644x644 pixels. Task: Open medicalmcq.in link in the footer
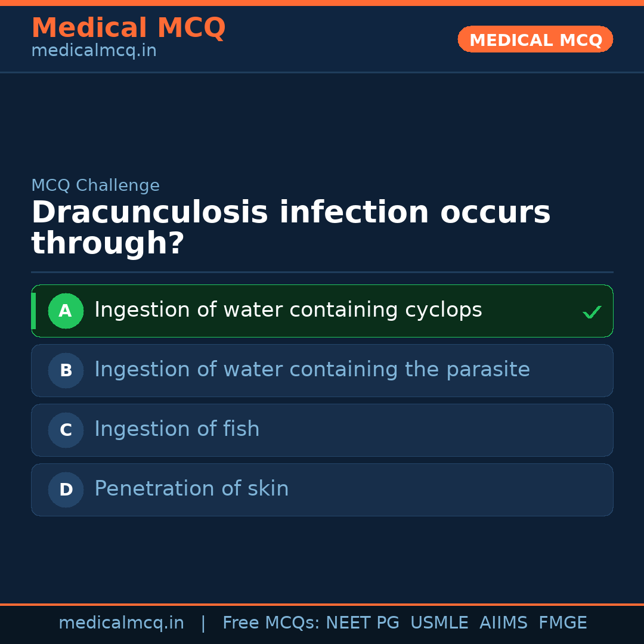(x=121, y=623)
